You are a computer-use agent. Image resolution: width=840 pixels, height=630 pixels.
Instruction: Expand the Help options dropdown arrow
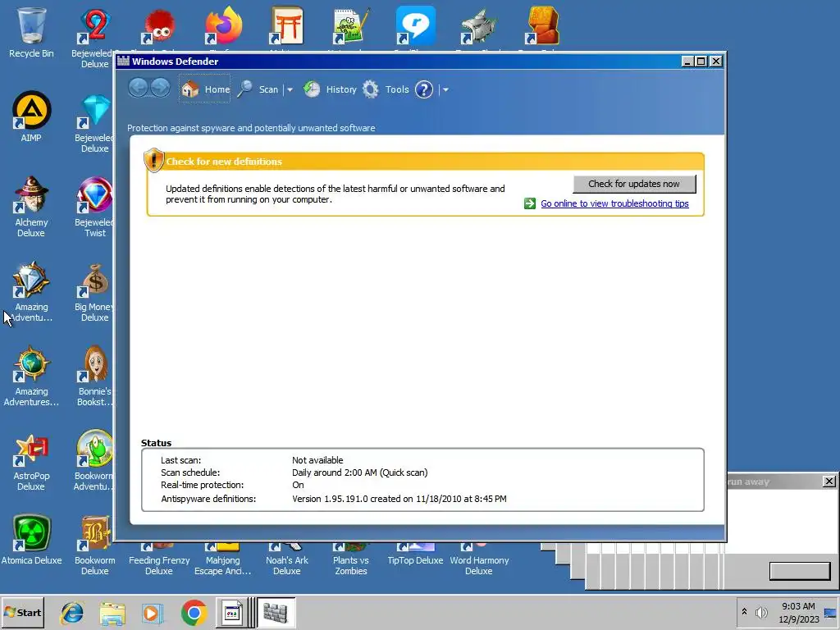(x=445, y=90)
